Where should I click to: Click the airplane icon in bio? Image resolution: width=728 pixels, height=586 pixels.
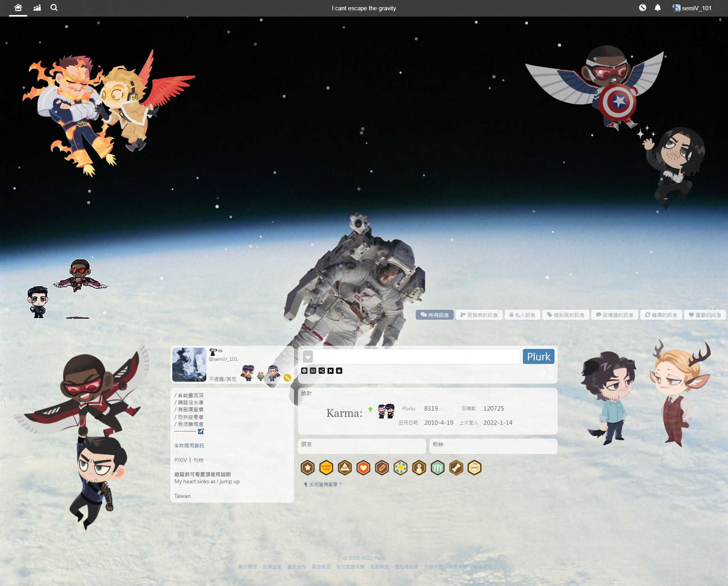pyautogui.click(x=201, y=431)
